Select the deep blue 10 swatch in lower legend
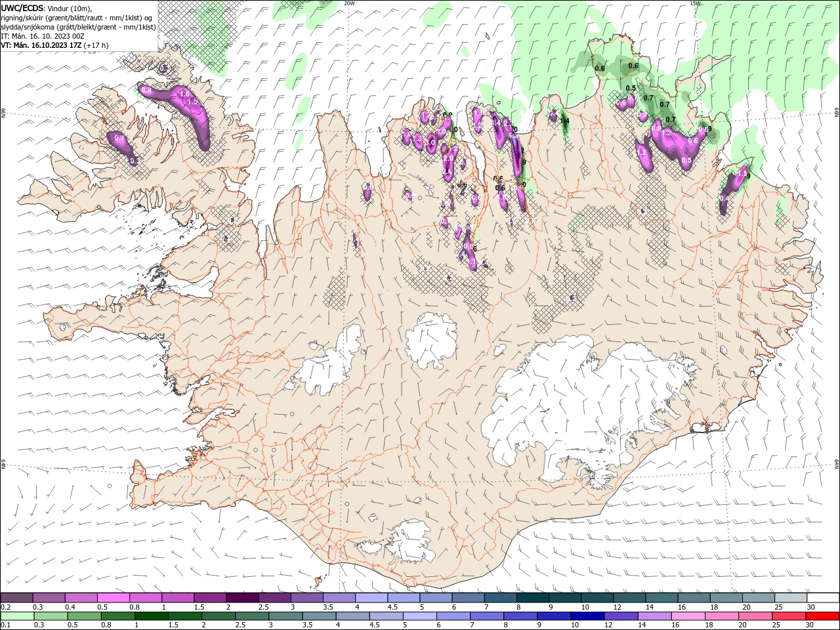 [x=587, y=616]
